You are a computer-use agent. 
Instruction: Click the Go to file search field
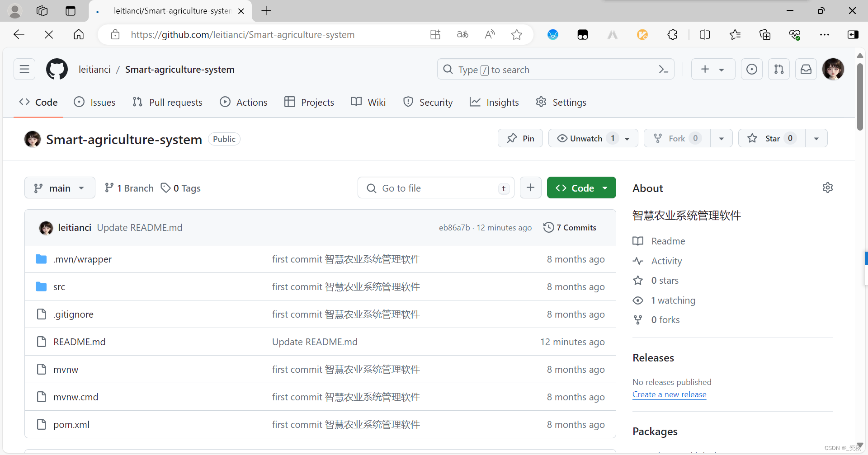pyautogui.click(x=436, y=188)
